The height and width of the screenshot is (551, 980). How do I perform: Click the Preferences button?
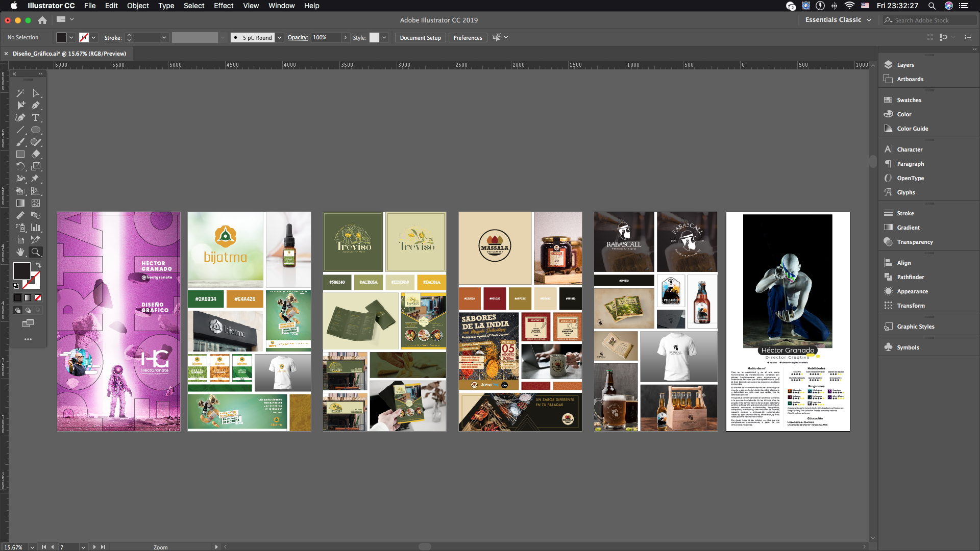[x=467, y=37]
